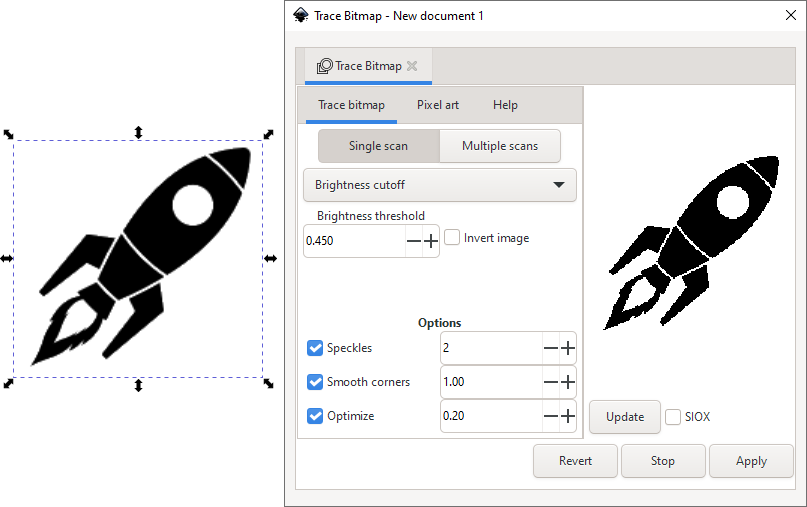Viewport: 807px width, 507px height.
Task: Increase the Optimize value
Action: 568,416
